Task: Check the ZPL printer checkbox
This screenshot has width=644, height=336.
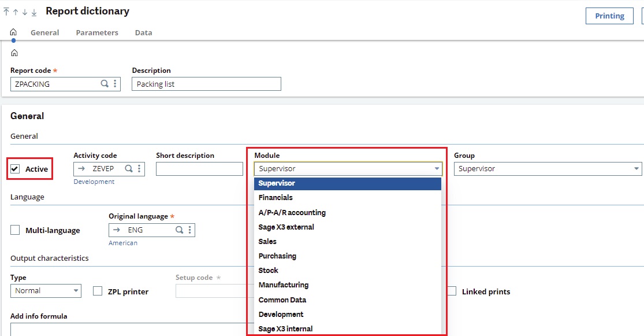Action: [x=97, y=291]
